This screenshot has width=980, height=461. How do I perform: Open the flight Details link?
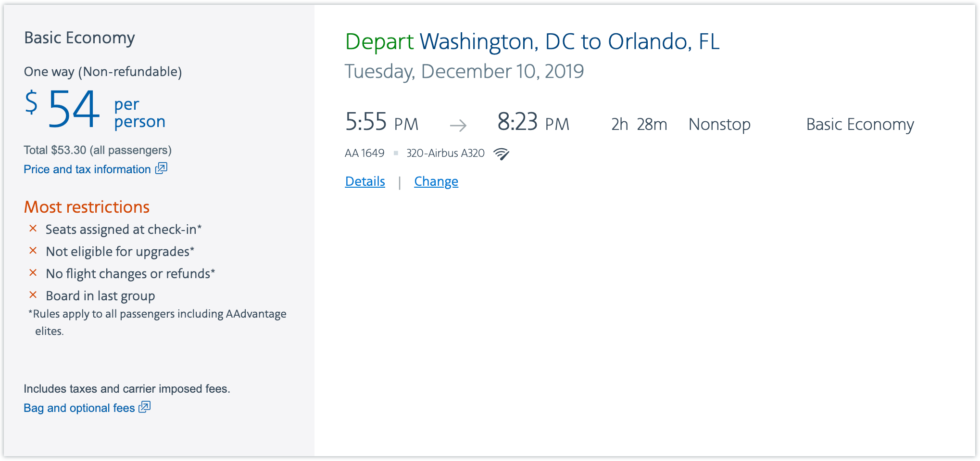coord(365,181)
